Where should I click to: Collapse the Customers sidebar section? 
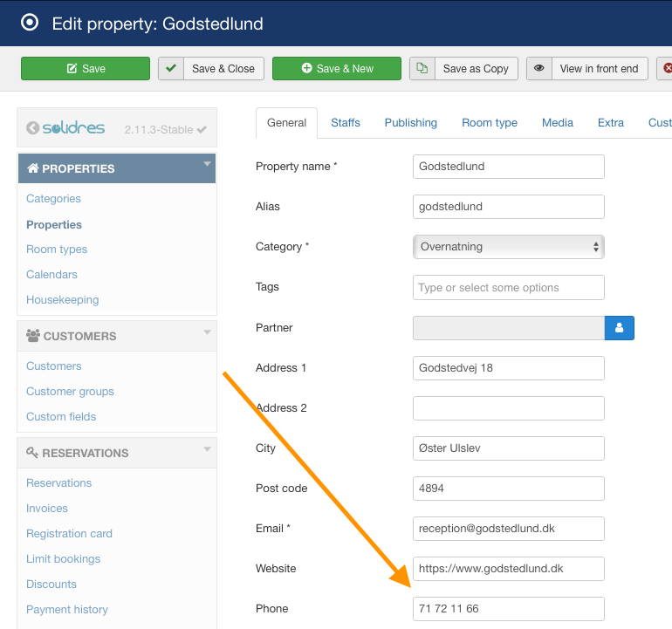point(208,332)
